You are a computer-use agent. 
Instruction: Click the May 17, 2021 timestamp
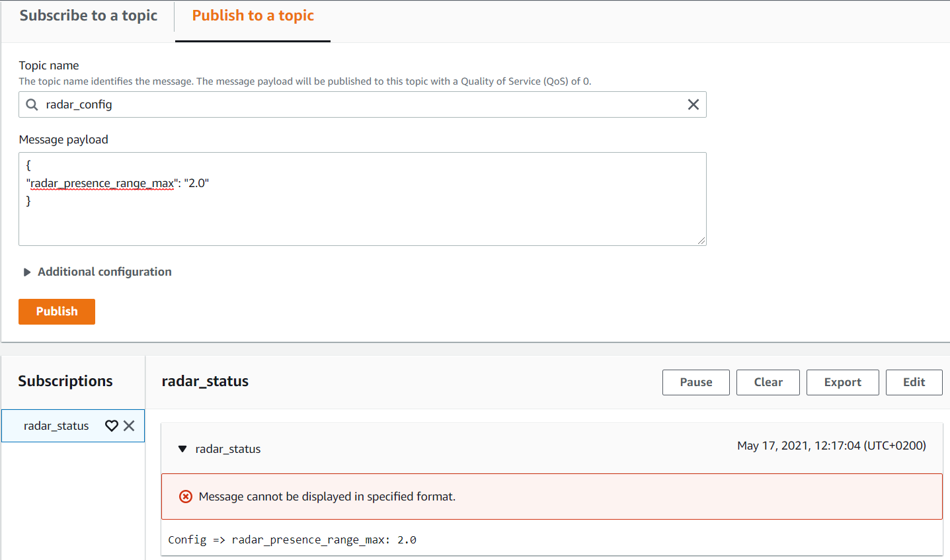(832, 446)
